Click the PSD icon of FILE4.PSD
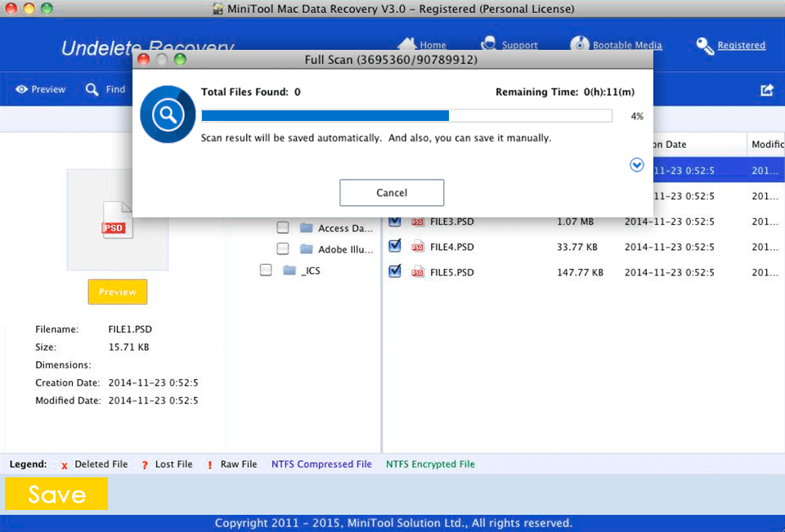 (x=418, y=247)
